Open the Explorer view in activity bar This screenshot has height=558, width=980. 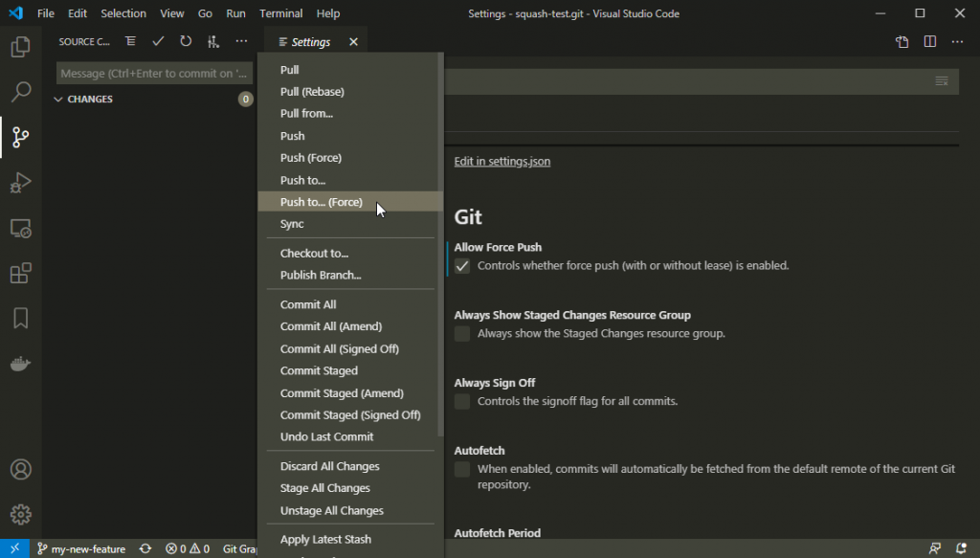coord(21,47)
